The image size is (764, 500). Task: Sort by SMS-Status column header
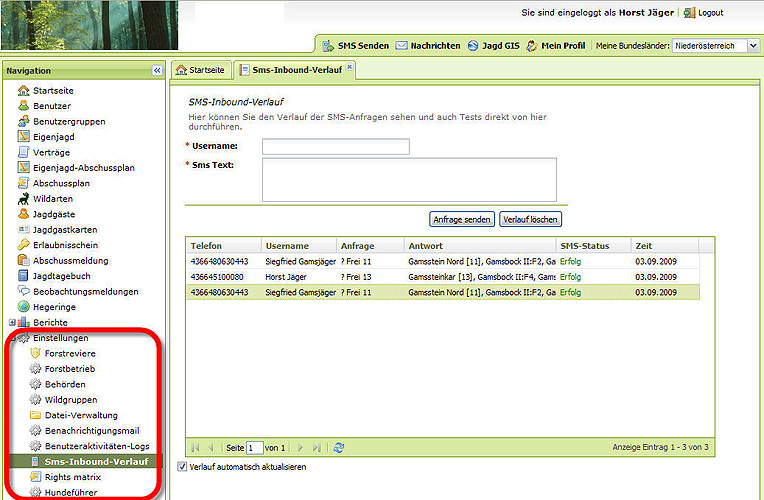(593, 246)
